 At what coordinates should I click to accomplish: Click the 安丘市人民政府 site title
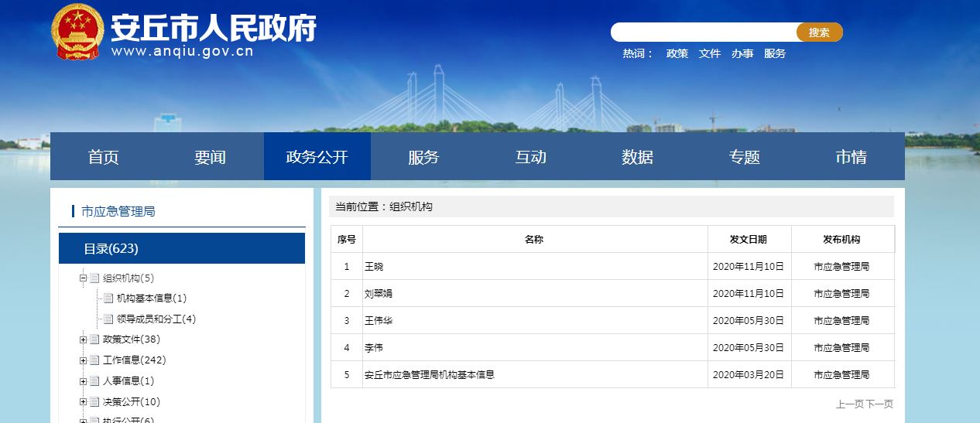(214, 29)
